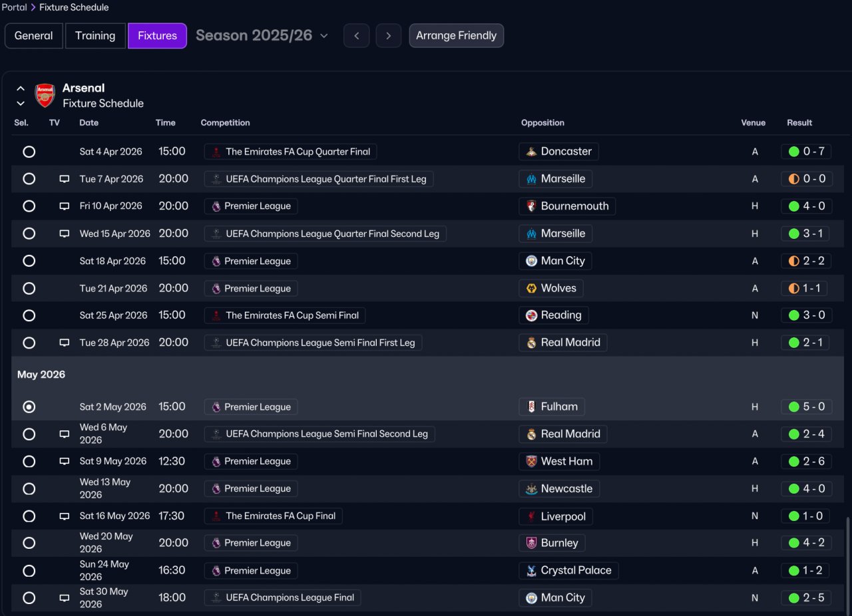Select the Newcastle fixture radio button

coord(29,488)
